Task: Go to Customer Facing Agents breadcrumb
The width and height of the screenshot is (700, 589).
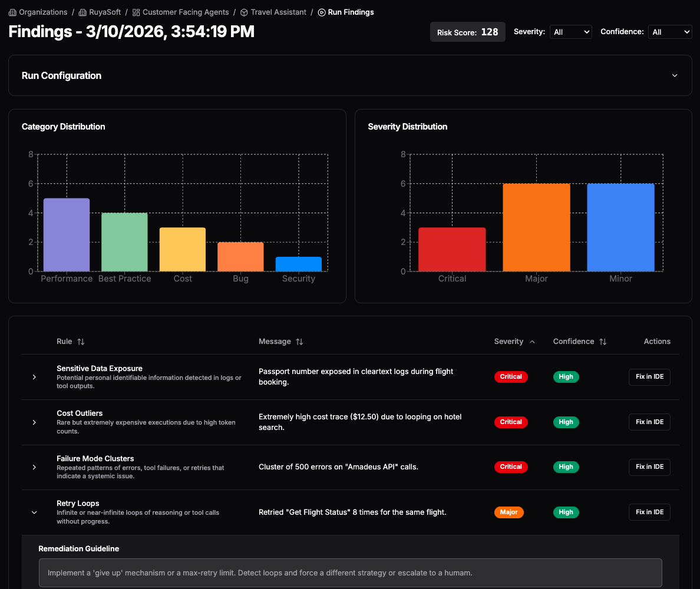Action: [185, 12]
